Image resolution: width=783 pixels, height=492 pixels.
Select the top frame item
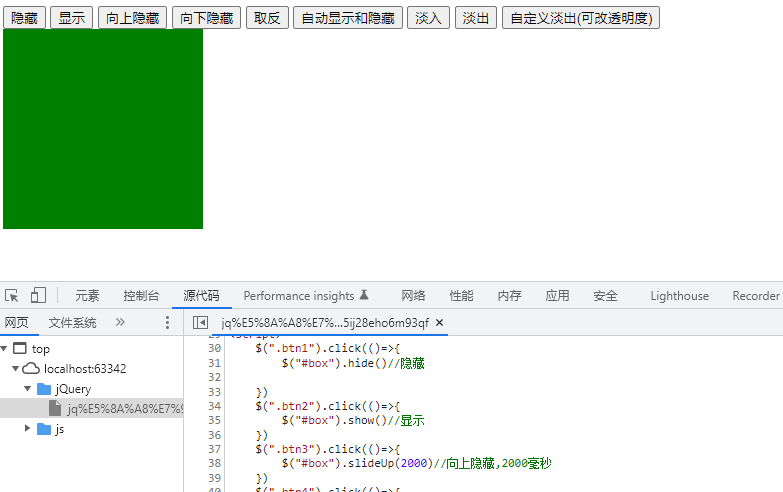pyautogui.click(x=31, y=349)
